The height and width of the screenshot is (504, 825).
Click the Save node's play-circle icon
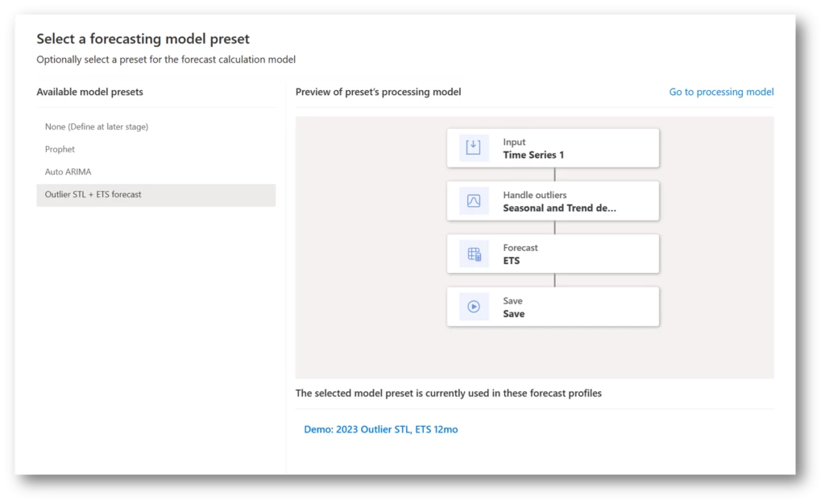(x=473, y=307)
